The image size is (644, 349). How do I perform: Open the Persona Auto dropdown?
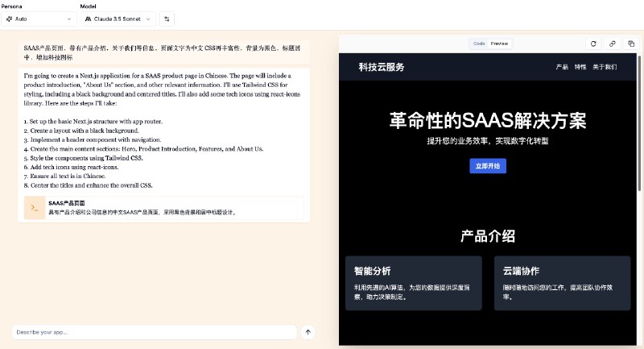(39, 19)
